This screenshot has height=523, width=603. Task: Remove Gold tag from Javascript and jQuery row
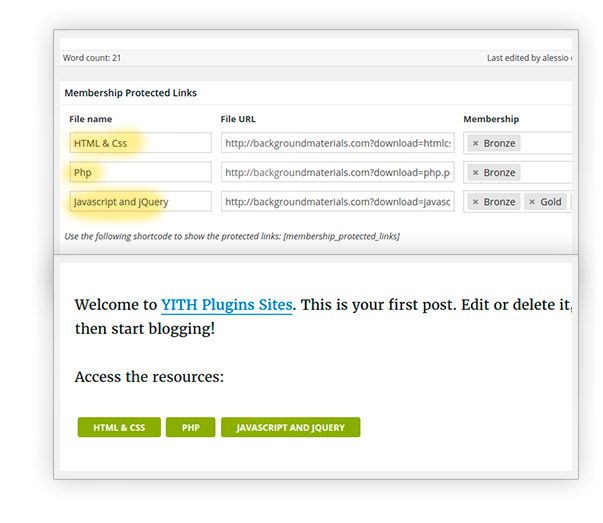coord(532,202)
